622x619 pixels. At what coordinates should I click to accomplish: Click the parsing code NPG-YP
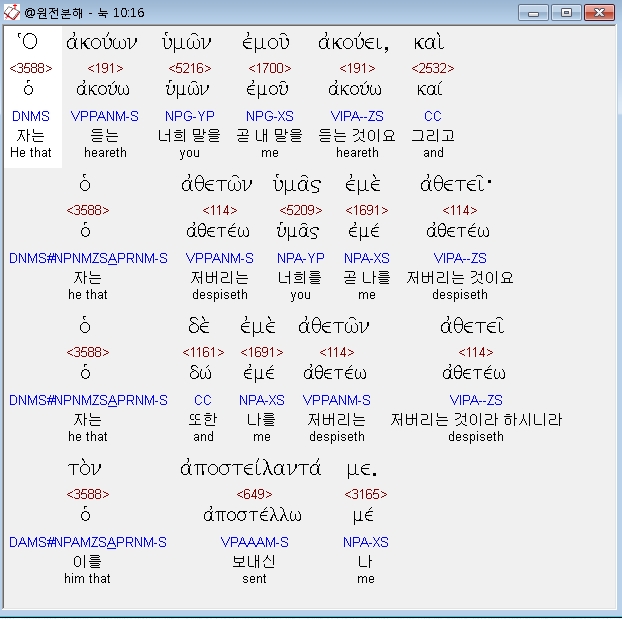190,116
